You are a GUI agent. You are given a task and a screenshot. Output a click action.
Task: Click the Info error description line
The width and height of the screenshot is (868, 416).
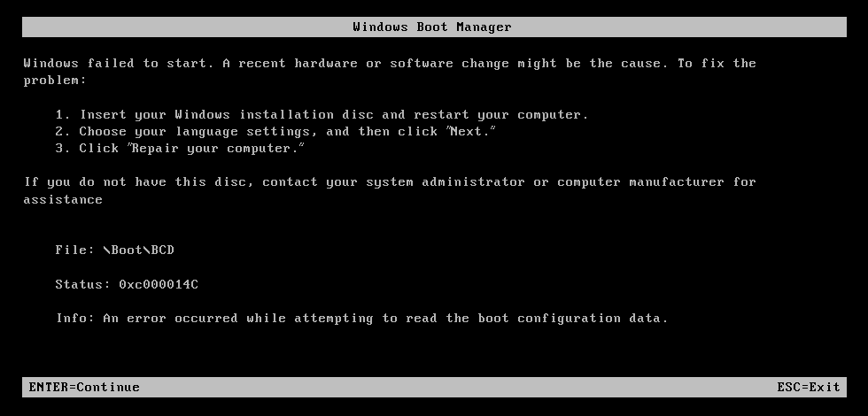(362, 319)
